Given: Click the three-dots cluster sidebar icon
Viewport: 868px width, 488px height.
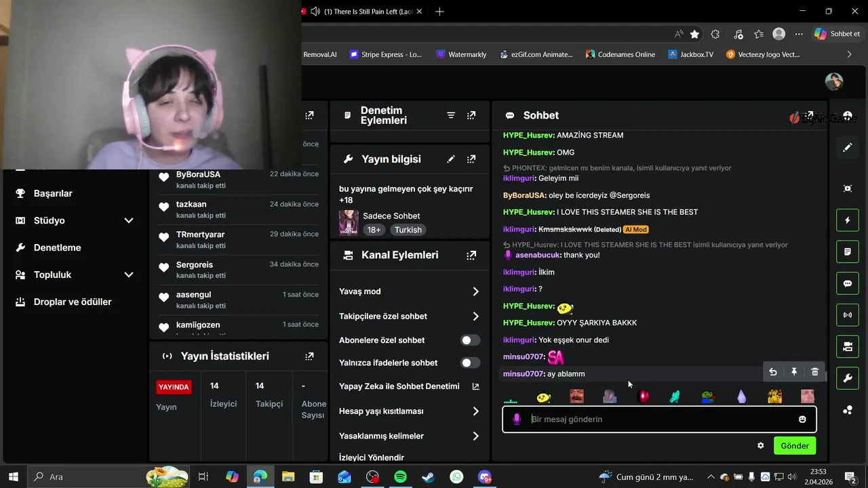Looking at the screenshot, I should pyautogui.click(x=848, y=410).
